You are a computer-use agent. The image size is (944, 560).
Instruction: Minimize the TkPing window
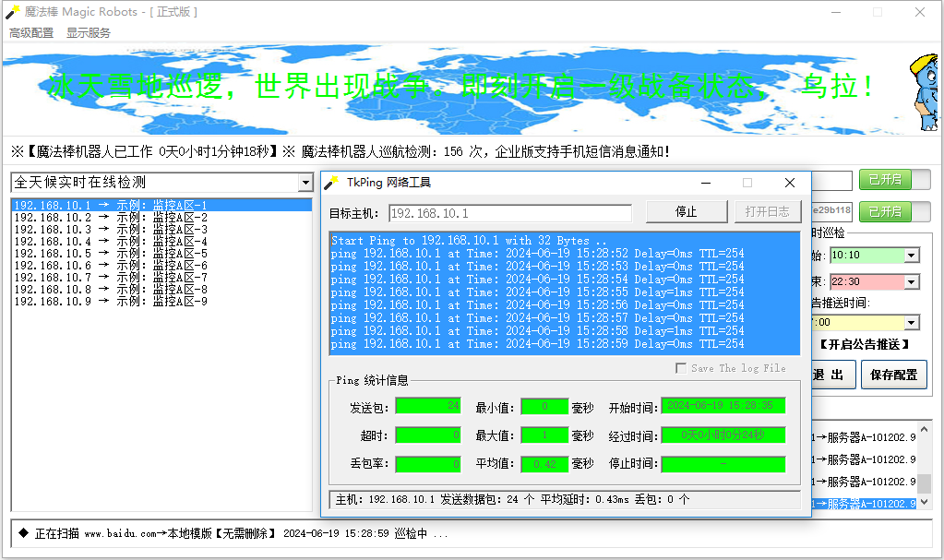coord(706,183)
